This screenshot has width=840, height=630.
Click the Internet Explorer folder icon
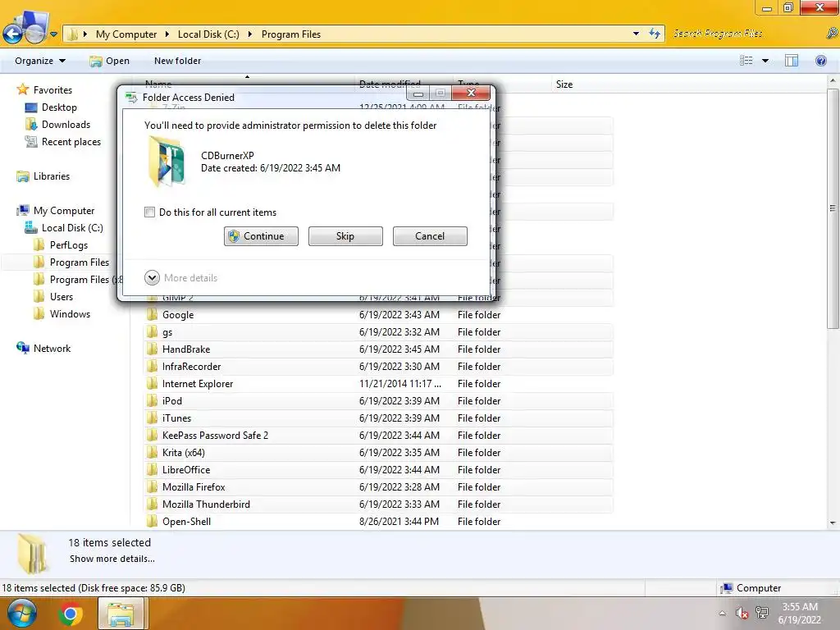(152, 384)
